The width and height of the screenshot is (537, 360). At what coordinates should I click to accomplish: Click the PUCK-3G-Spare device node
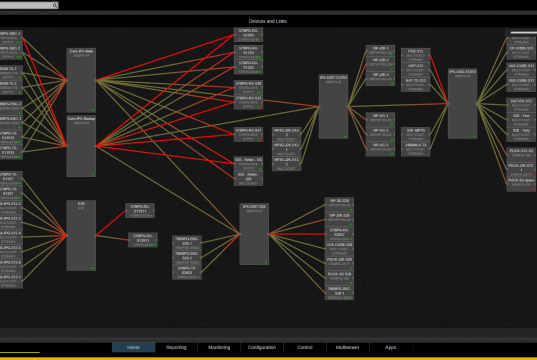click(x=521, y=184)
